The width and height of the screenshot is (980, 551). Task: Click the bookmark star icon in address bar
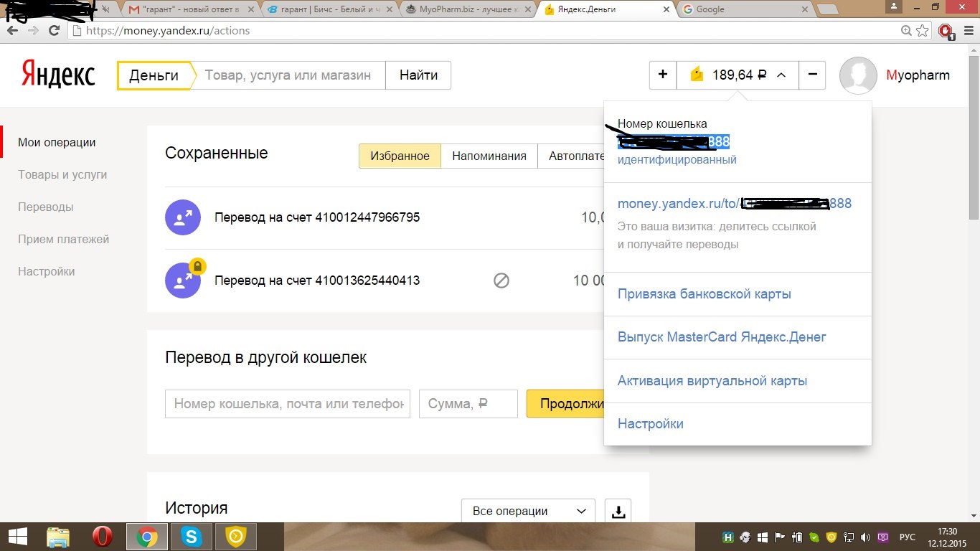[x=923, y=31]
